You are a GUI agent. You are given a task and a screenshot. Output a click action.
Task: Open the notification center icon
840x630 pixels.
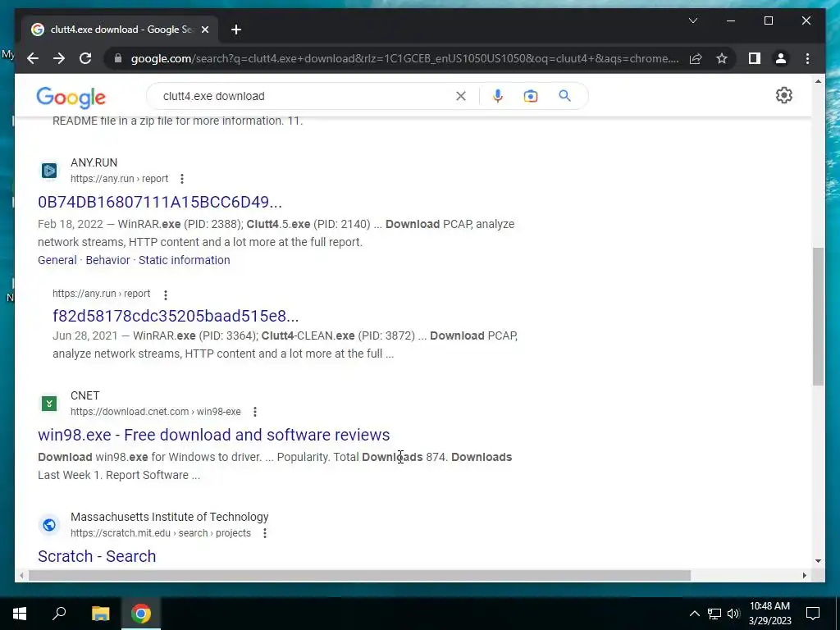tap(813, 614)
